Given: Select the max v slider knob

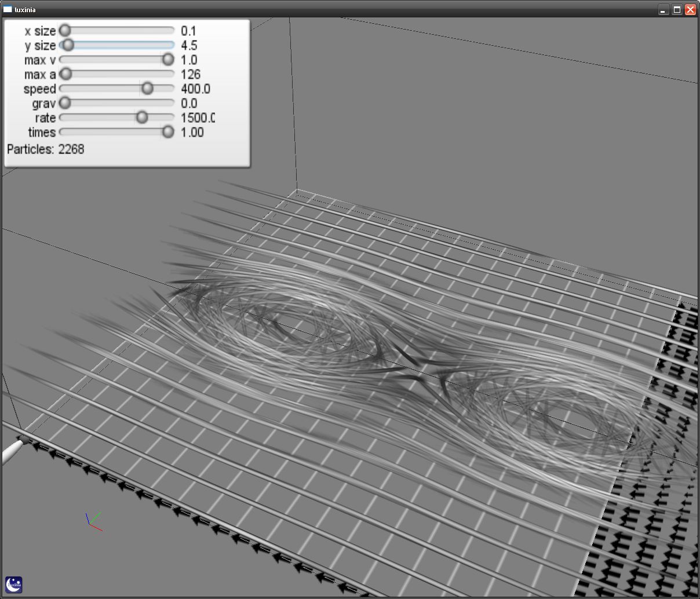Looking at the screenshot, I should (167, 59).
